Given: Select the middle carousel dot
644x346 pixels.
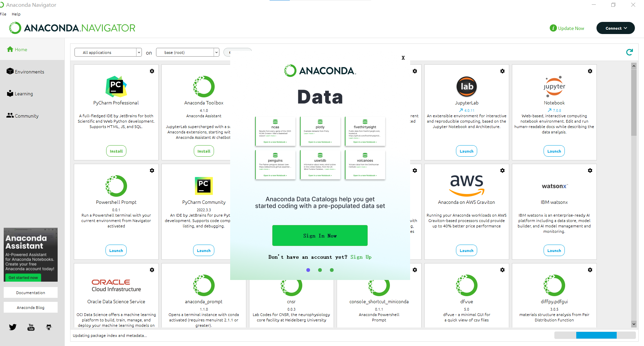Looking at the screenshot, I should click(x=320, y=270).
